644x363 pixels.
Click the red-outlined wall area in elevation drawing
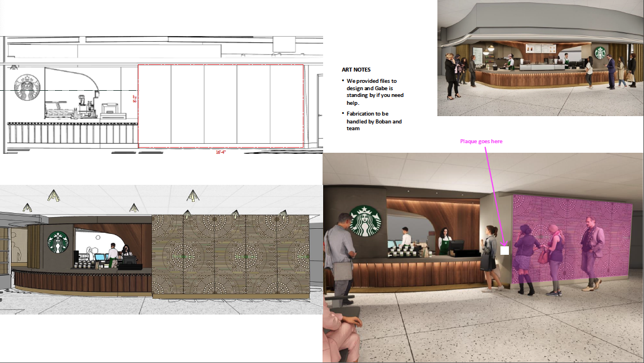(x=221, y=105)
